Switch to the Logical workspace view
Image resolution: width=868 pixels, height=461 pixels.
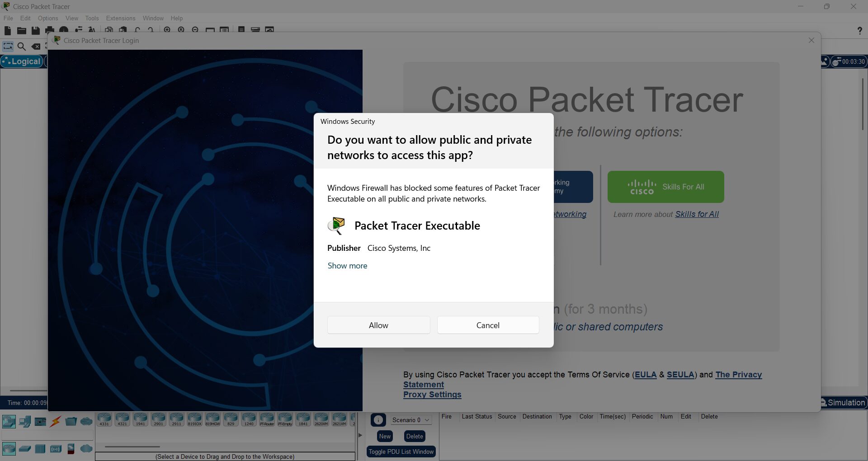pyautogui.click(x=22, y=61)
